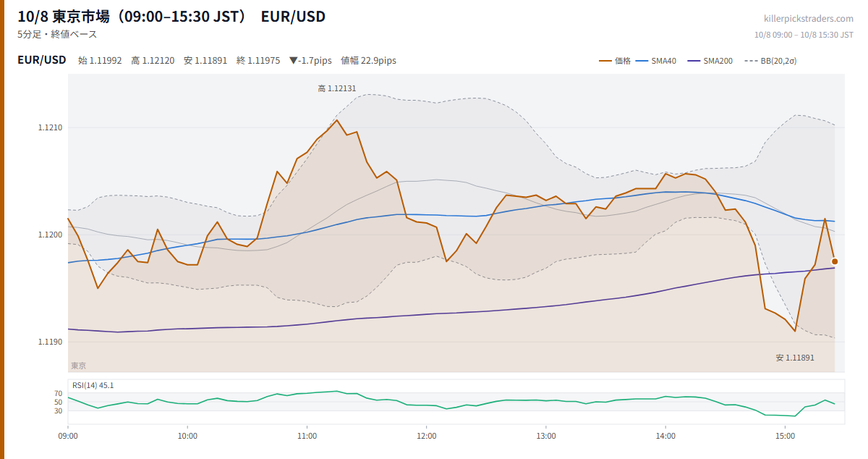This screenshot has width=868, height=459.
Task: Click the 値幅 22.9pips range value
Action: point(368,61)
